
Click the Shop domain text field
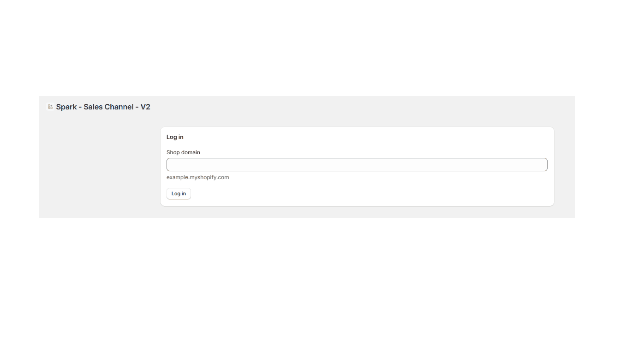[x=357, y=165]
